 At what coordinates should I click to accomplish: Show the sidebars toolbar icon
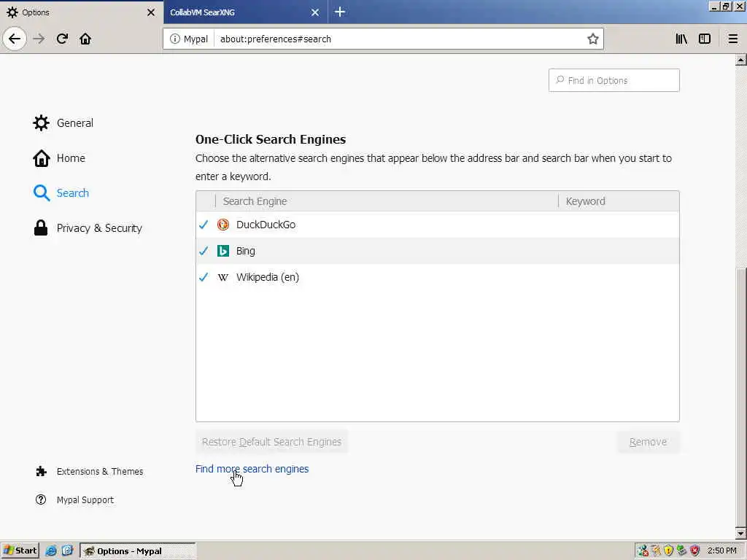705,39
